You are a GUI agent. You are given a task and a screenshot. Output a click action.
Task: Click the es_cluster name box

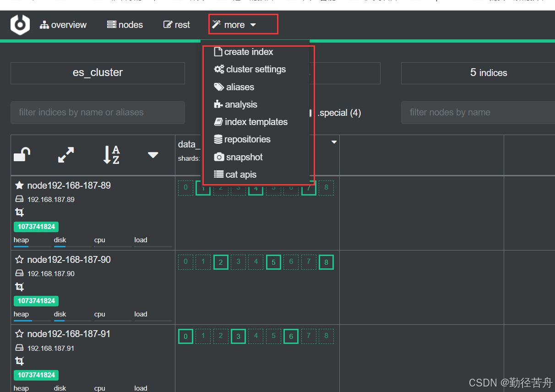[x=98, y=73]
